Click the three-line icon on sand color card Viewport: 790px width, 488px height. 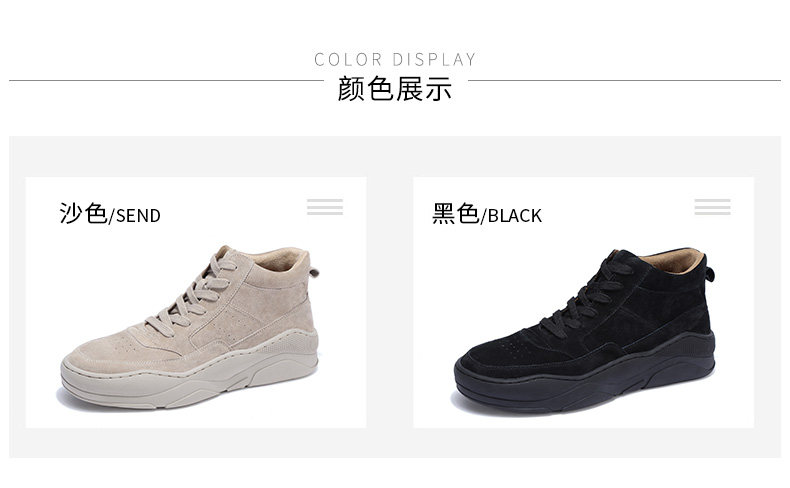(x=325, y=207)
